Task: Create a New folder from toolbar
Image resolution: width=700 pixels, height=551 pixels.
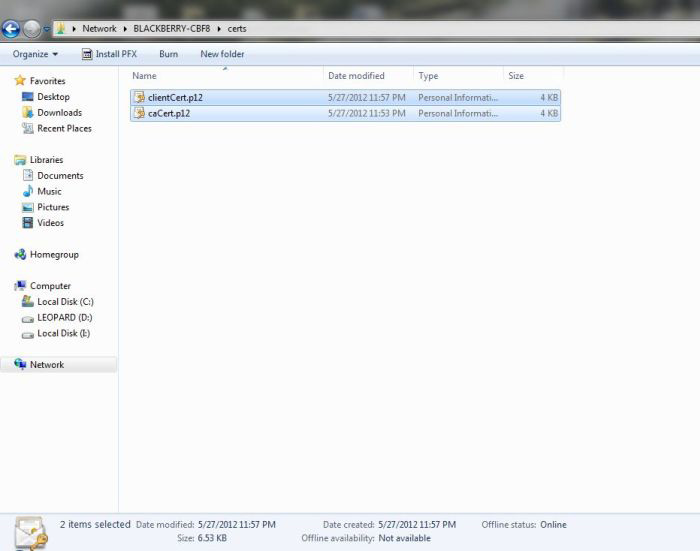Action: point(222,54)
